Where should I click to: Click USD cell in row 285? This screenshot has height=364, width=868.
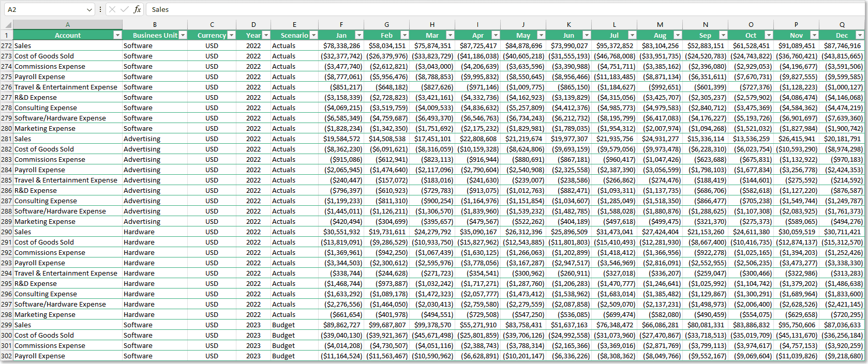click(x=212, y=180)
